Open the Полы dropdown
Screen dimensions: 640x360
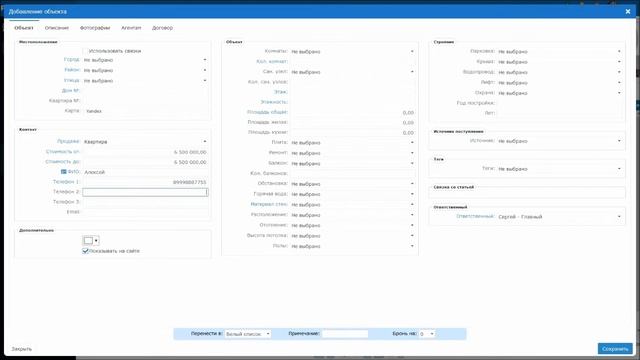pyautogui.click(x=353, y=246)
